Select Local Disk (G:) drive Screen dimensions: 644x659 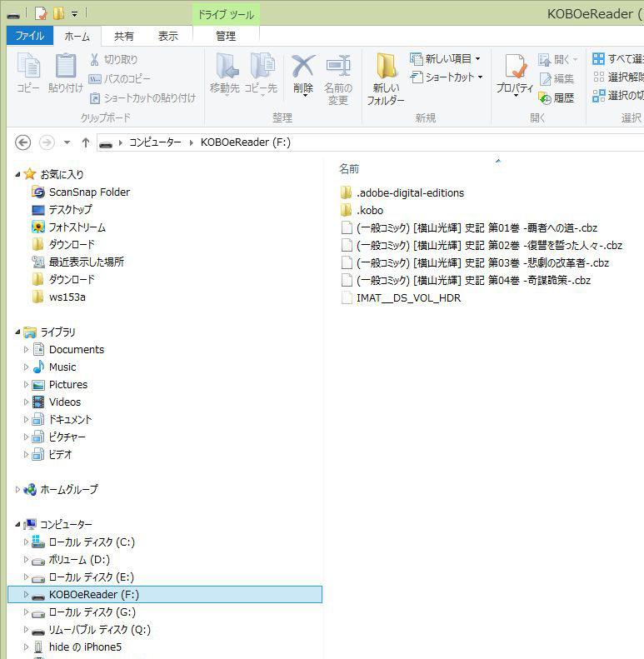click(x=83, y=612)
